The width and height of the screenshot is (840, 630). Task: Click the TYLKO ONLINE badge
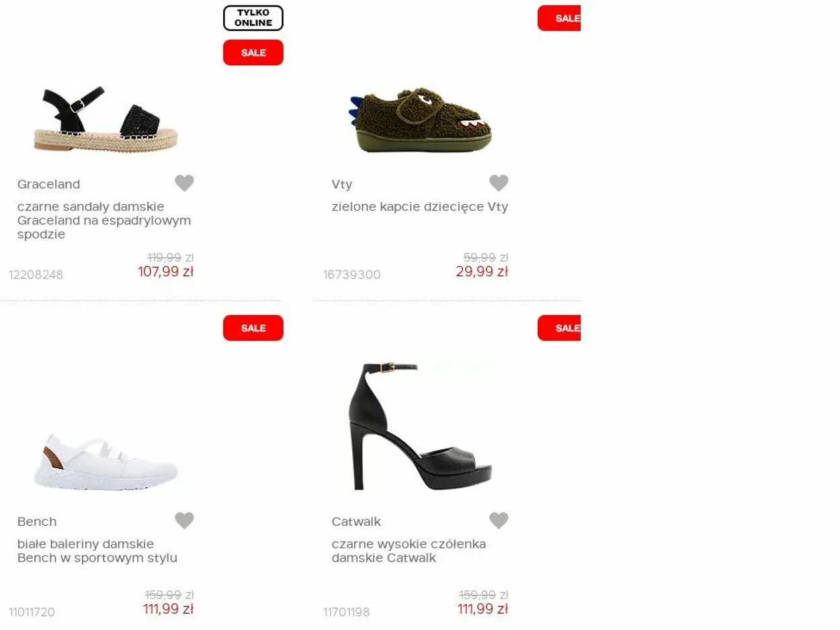[253, 18]
